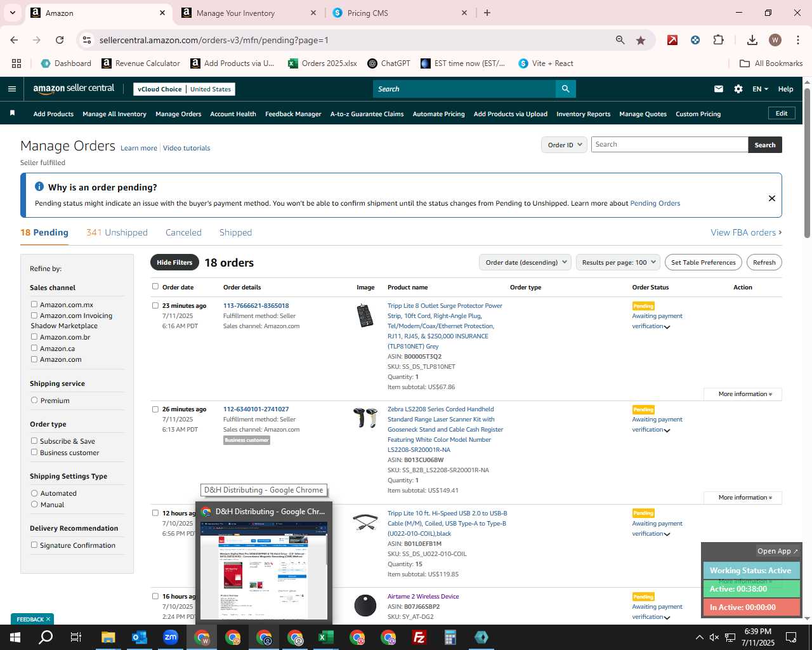
Task: Open the bookmarks apps grid icon
Action: (16, 63)
